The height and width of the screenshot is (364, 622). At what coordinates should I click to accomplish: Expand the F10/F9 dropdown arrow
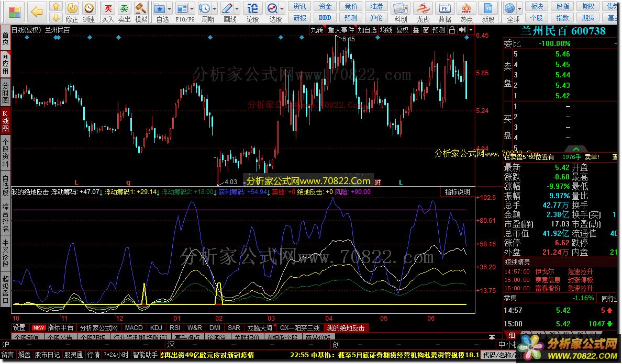pos(192,8)
